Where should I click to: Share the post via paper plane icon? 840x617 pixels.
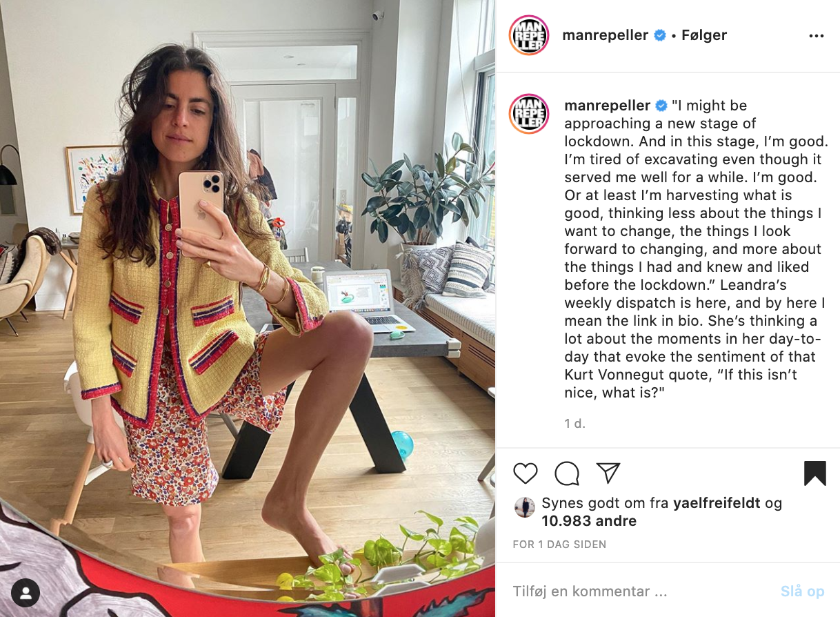[608, 473]
